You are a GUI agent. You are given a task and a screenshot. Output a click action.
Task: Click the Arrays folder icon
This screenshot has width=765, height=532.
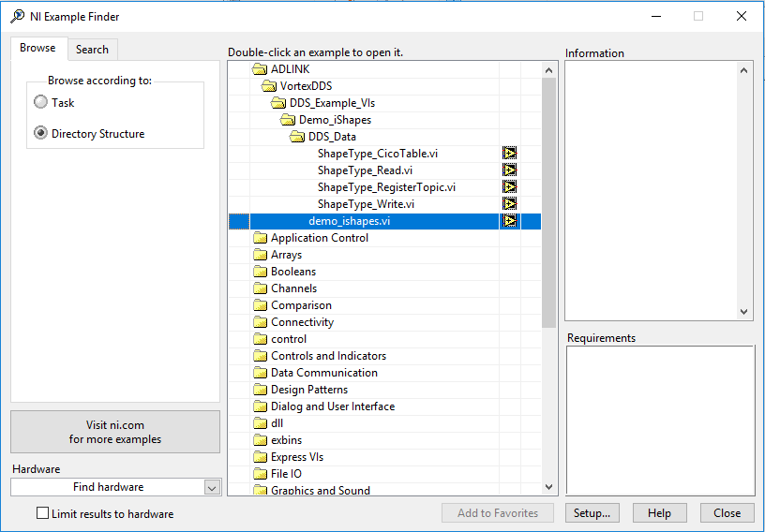pyautogui.click(x=261, y=255)
